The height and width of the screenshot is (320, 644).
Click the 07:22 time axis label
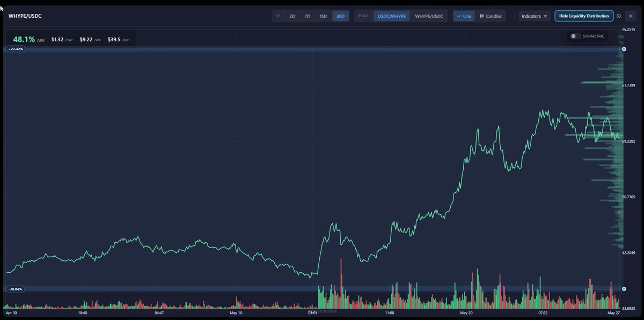(543, 312)
